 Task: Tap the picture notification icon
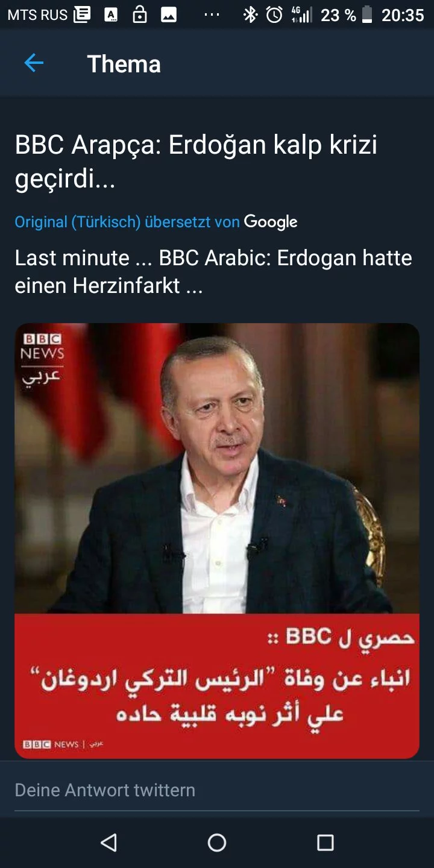pos(169,15)
